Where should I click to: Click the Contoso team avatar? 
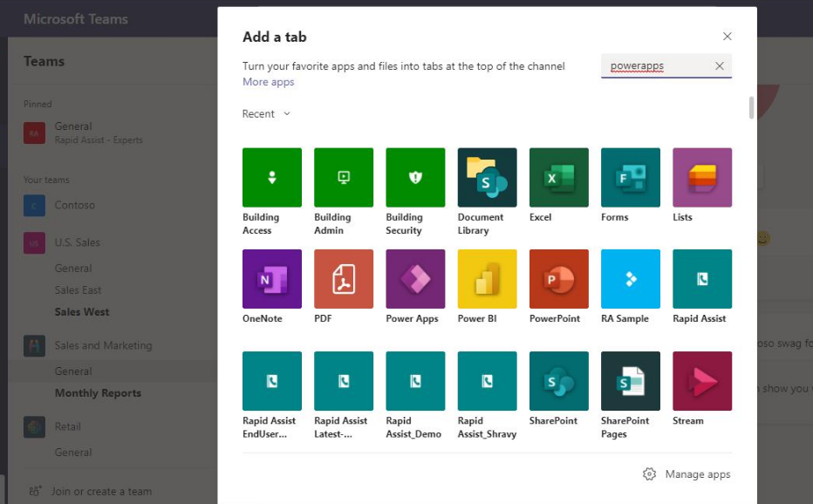[x=34, y=205]
